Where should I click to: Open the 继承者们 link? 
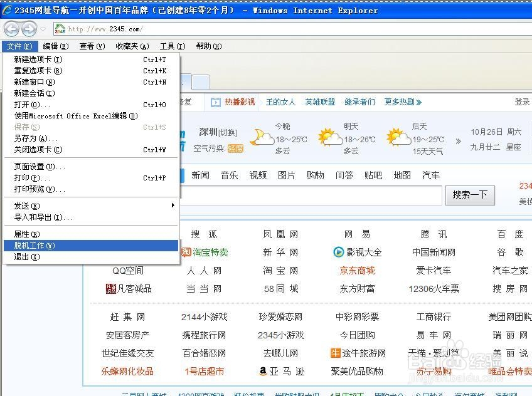coord(359,102)
